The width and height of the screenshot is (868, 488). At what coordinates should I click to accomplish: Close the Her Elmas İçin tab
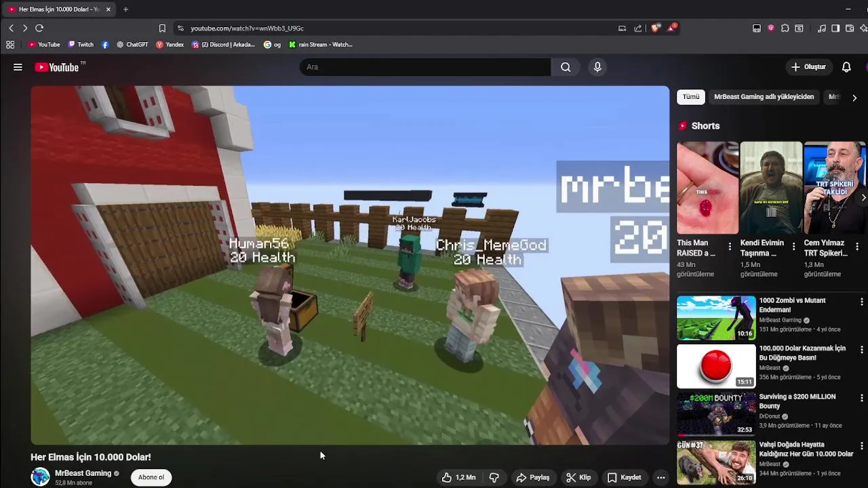pos(108,9)
